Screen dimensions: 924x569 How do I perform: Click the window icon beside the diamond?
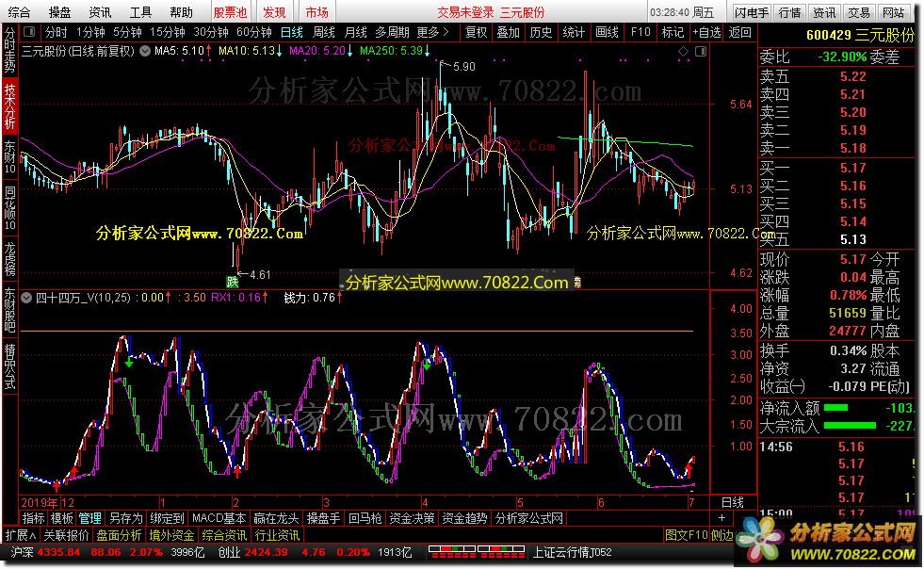pos(701,51)
